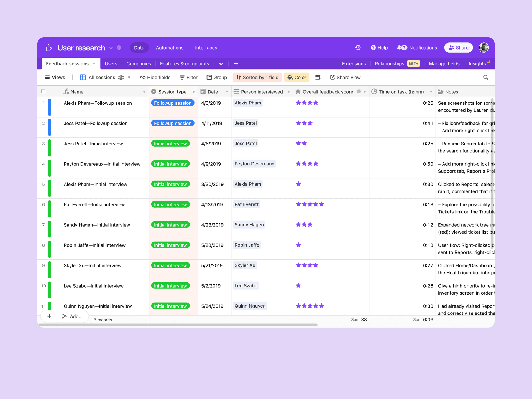Open the search magnifier icon

pos(486,77)
